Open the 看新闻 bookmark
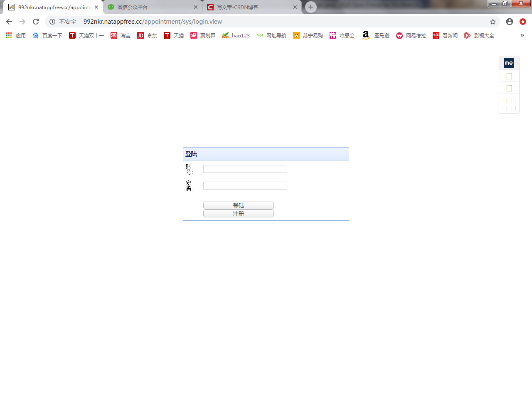Screen dimensions: 532x409 click(445, 36)
